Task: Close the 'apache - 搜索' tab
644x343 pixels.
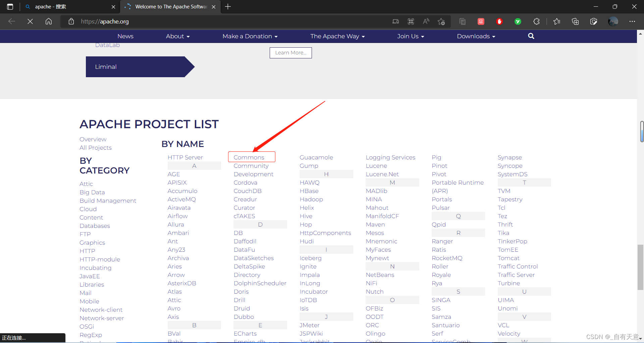Action: coord(113,7)
